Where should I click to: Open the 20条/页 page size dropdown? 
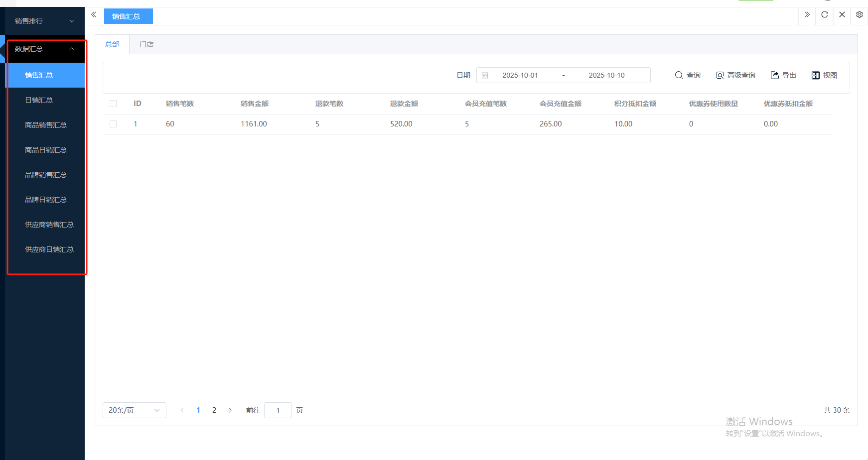click(134, 410)
